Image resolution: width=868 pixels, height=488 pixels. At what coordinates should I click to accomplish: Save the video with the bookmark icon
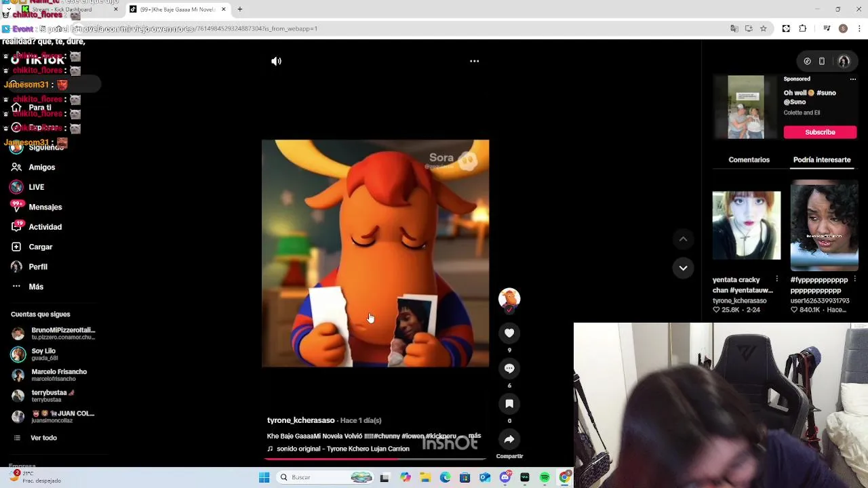509,403
